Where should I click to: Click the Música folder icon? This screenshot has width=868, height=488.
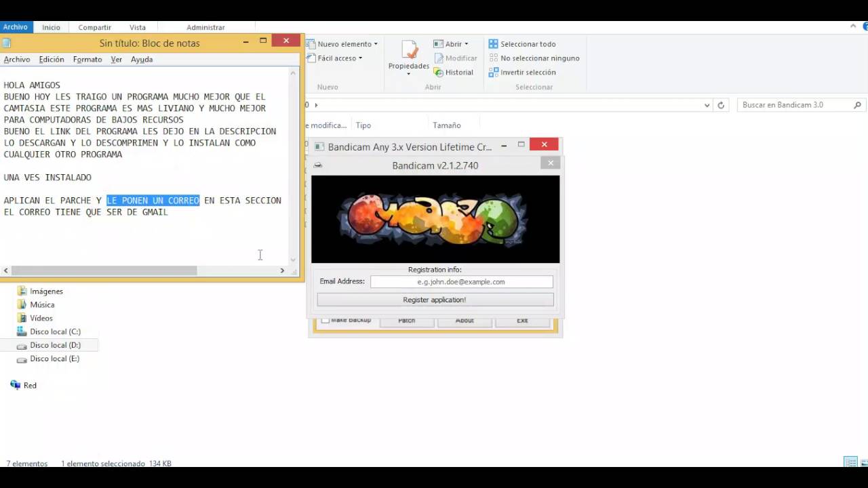[22, 304]
